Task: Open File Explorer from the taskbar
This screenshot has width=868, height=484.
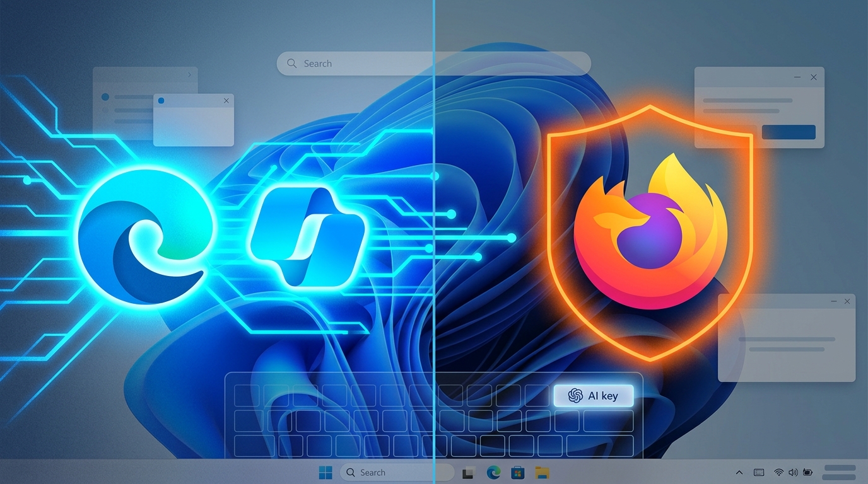Action: [542, 473]
